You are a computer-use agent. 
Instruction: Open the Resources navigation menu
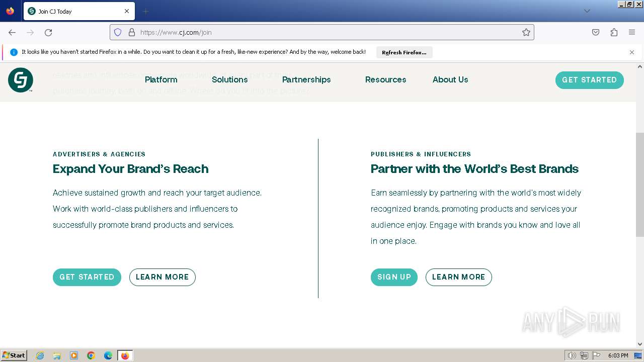386,79
